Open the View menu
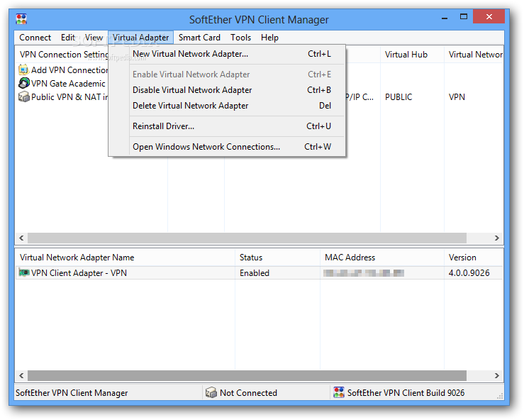The image size is (524, 420). coord(94,38)
